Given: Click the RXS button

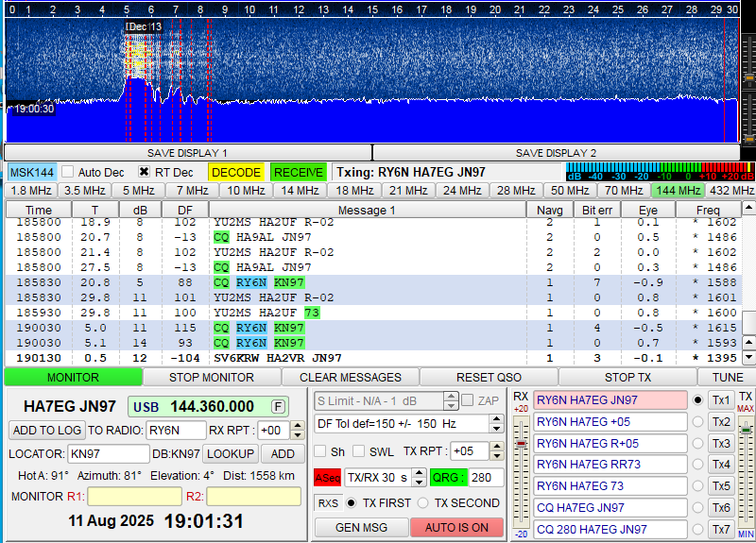Looking at the screenshot, I should tap(327, 502).
